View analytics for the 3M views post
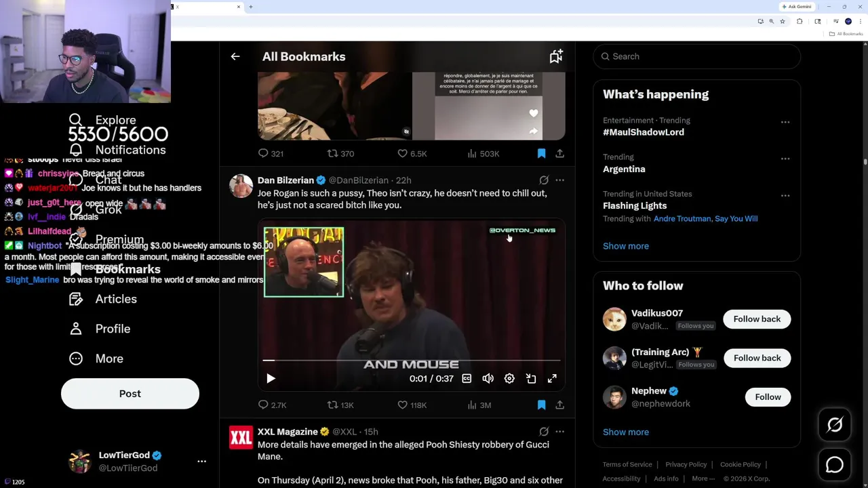This screenshot has height=488, width=868. pyautogui.click(x=479, y=405)
